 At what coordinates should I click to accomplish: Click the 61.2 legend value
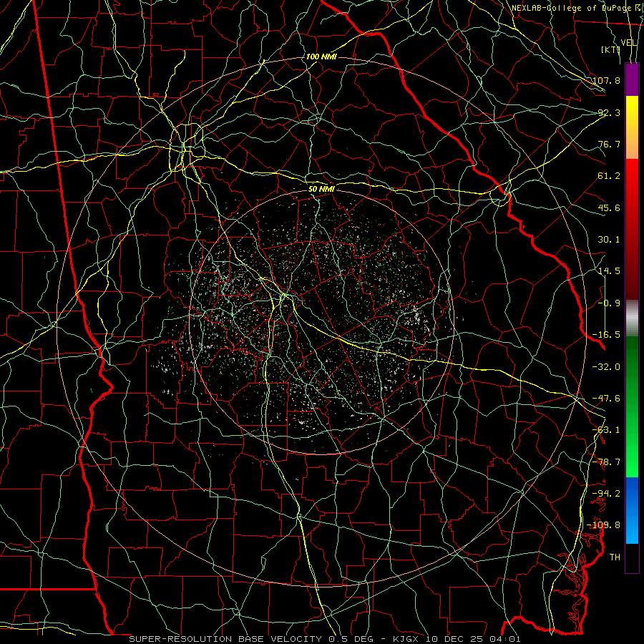(x=609, y=176)
